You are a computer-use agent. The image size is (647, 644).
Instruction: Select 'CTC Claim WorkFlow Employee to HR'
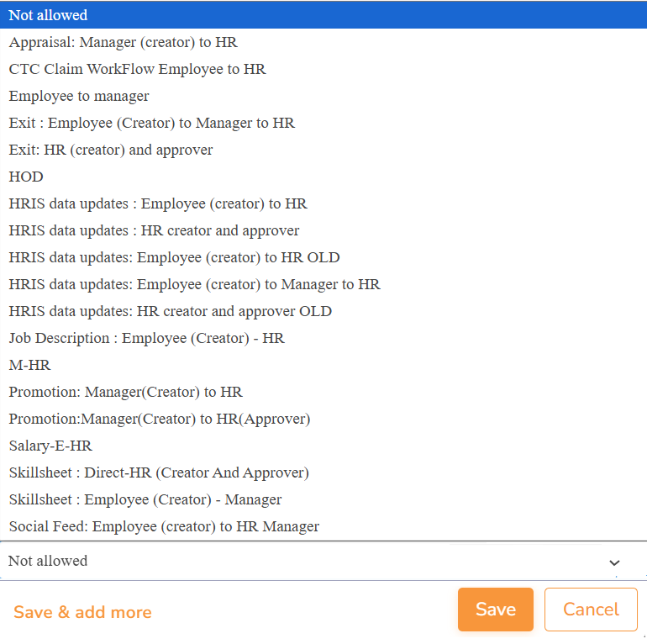(x=137, y=69)
